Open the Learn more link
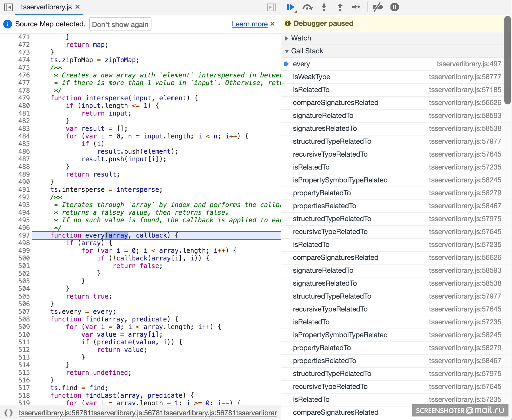Image resolution: width=512 pixels, height=420 pixels. tap(250, 24)
